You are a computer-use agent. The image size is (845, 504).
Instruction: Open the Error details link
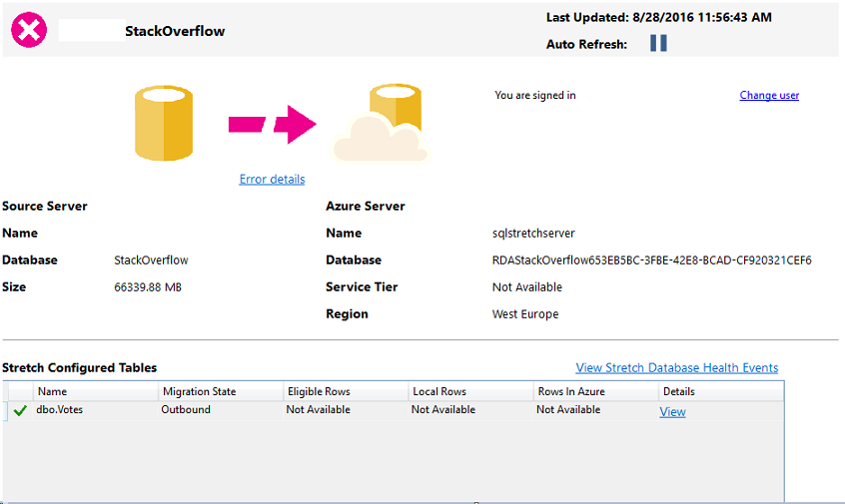[x=272, y=180]
